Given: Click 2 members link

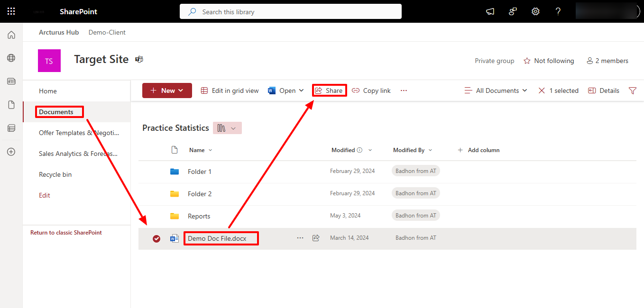Looking at the screenshot, I should coord(607,61).
